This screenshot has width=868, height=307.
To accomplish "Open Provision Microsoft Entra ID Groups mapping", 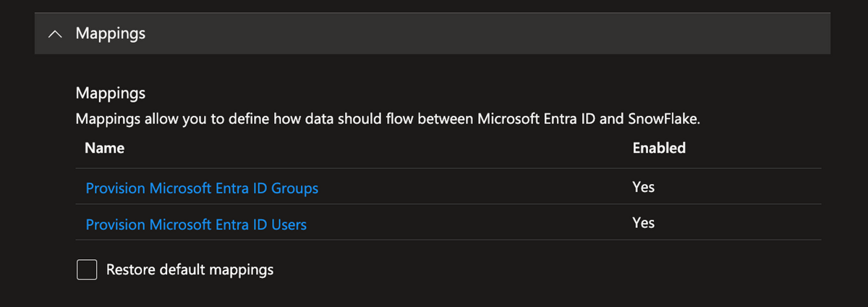I will coord(202,188).
